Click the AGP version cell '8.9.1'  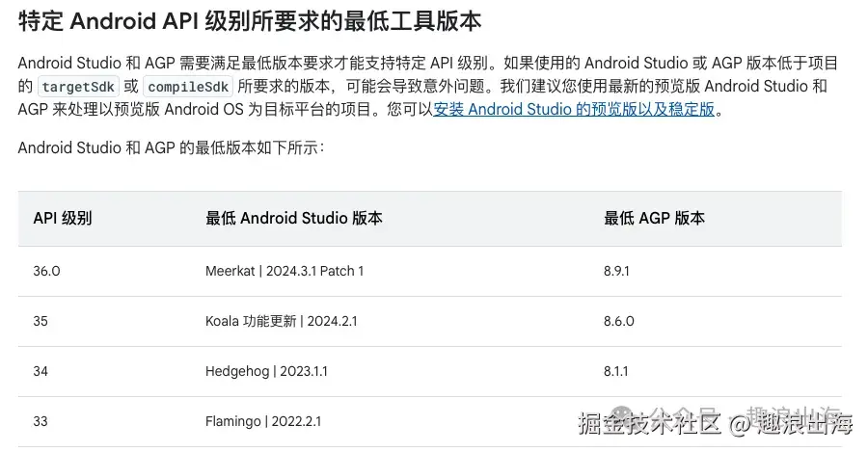(x=616, y=271)
